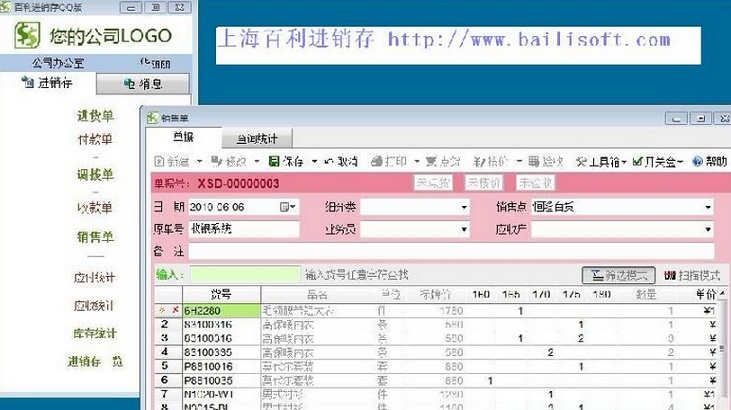Viewport: 731px width, 410px height.
Task: Click the 未点货 status button
Action: (433, 183)
